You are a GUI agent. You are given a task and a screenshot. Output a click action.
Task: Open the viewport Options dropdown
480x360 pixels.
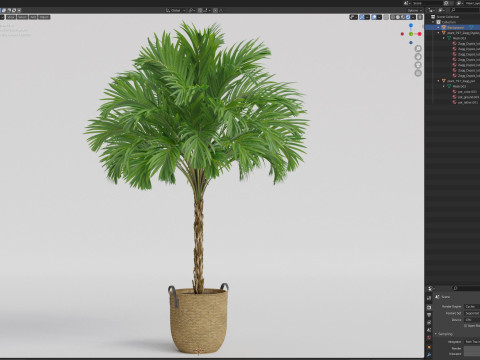coord(415,10)
